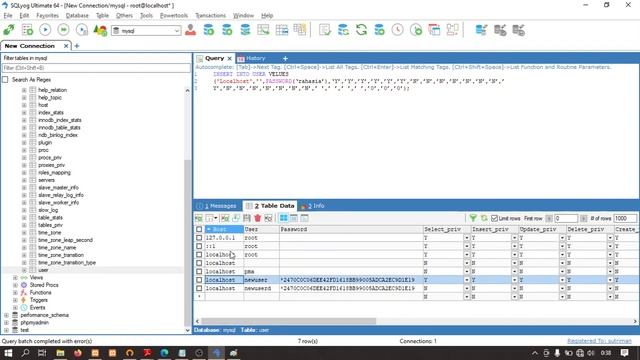Click the number of rows input field
The height and width of the screenshot is (360, 640).
[x=625, y=218]
